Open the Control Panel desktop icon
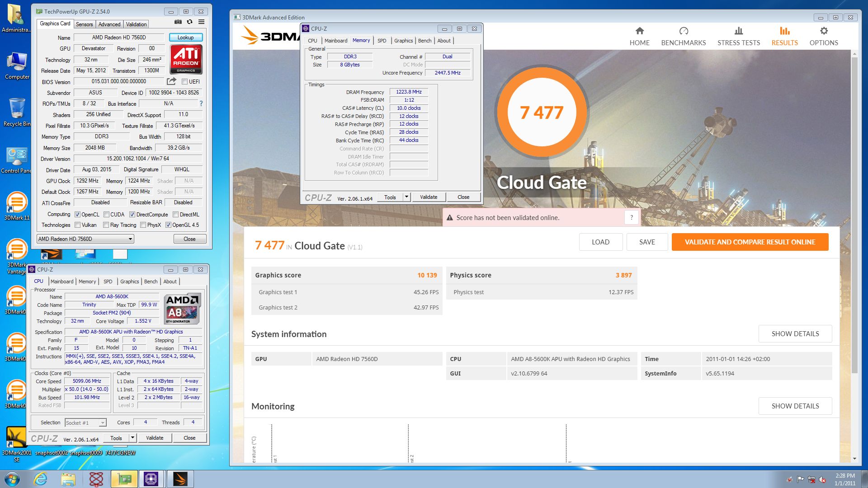Viewport: 868px width, 488px height. pos(17,160)
